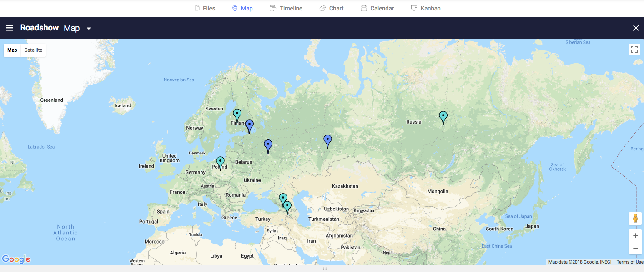Switch to the Files tab

point(205,8)
